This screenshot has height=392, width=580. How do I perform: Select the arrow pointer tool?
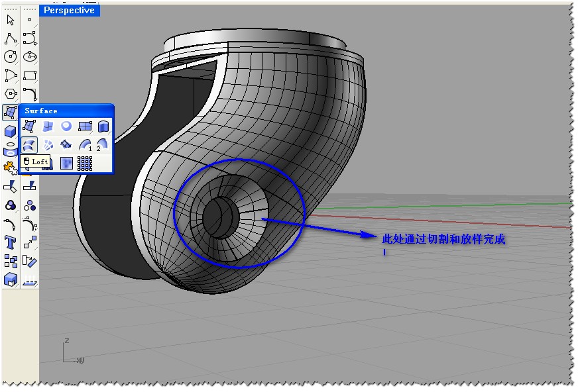(x=11, y=20)
